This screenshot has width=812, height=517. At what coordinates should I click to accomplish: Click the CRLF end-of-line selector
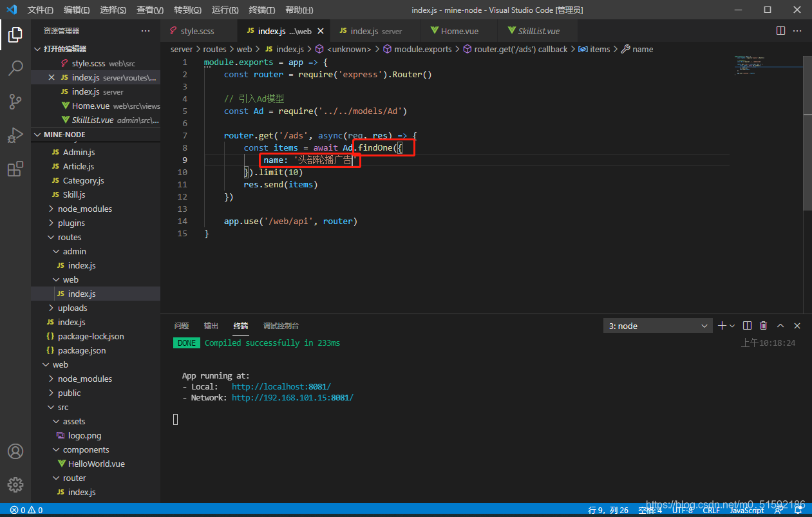(712, 510)
